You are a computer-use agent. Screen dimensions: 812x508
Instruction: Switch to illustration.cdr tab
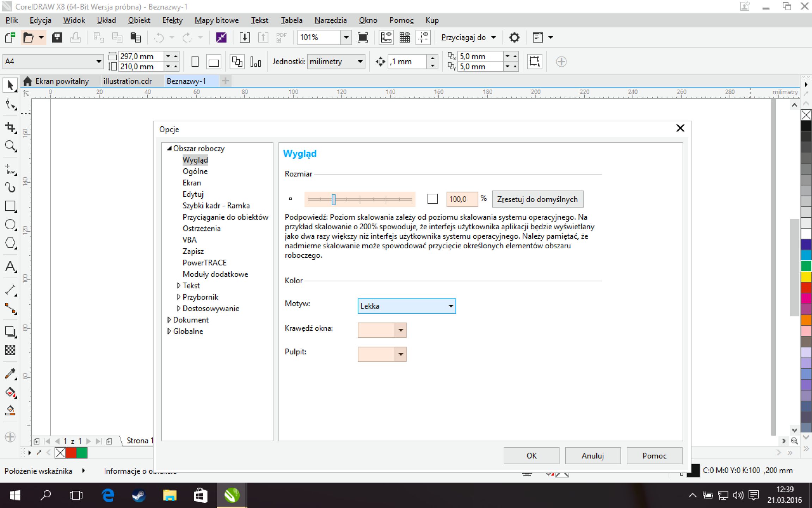[x=127, y=81]
